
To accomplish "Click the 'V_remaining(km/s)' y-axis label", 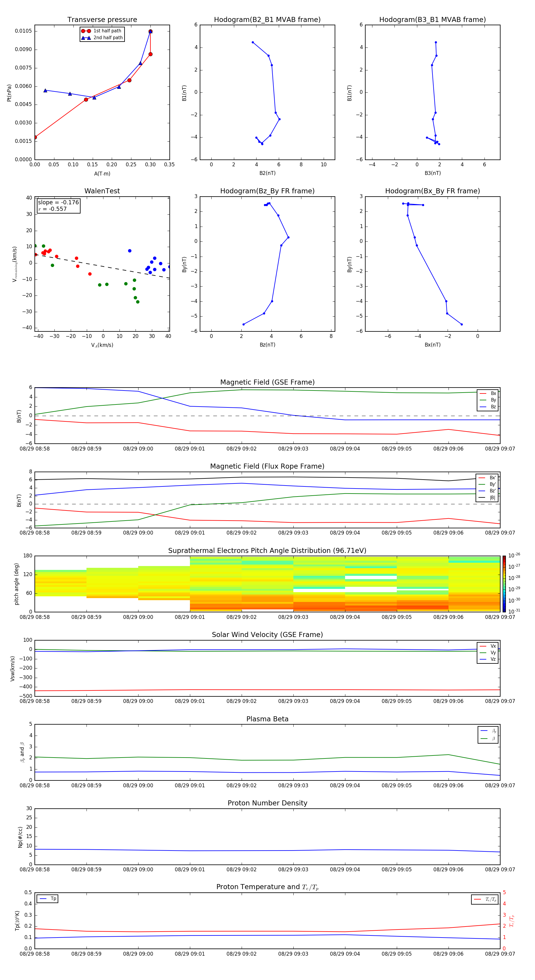I will (x=15, y=264).
